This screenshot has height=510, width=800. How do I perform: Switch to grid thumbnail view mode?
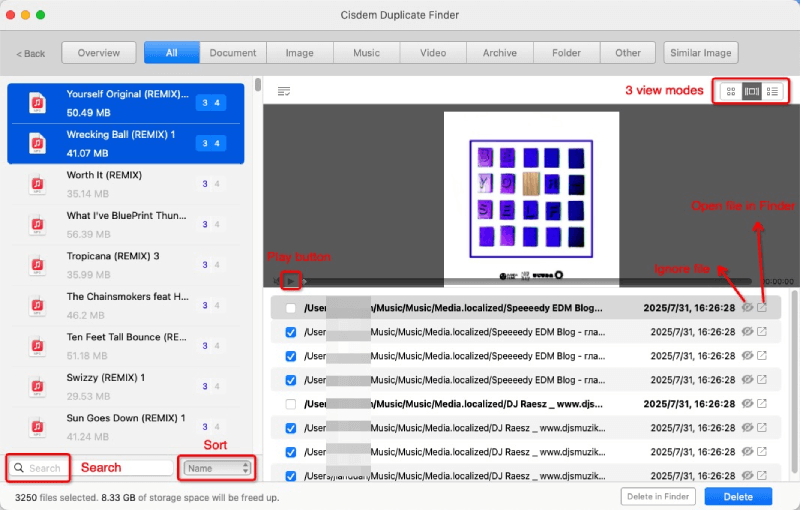click(731, 91)
